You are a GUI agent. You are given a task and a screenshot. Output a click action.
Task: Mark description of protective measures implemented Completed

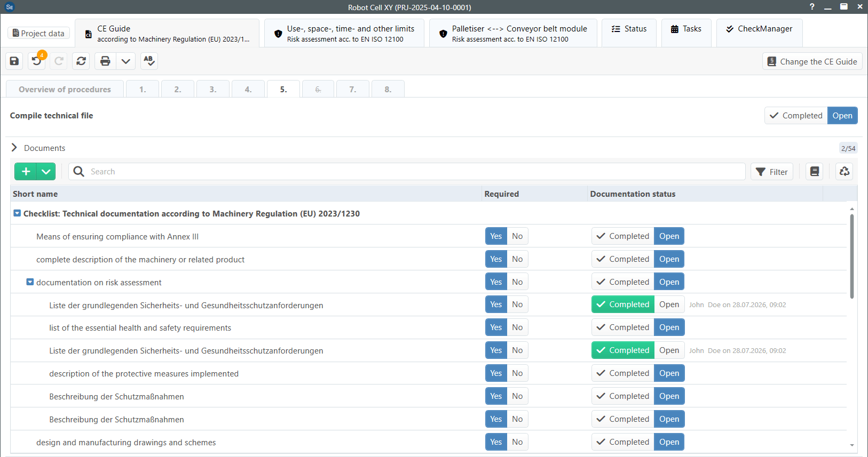[x=623, y=373]
